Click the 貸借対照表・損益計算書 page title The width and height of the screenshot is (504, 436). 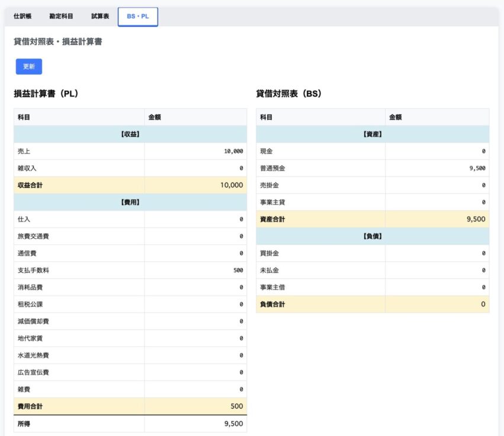[x=58, y=42]
